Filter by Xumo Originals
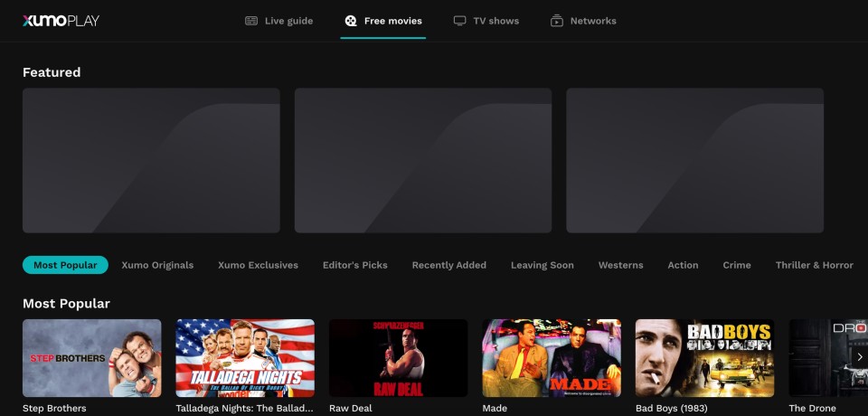Screen dimensions: 868x416 tap(157, 265)
